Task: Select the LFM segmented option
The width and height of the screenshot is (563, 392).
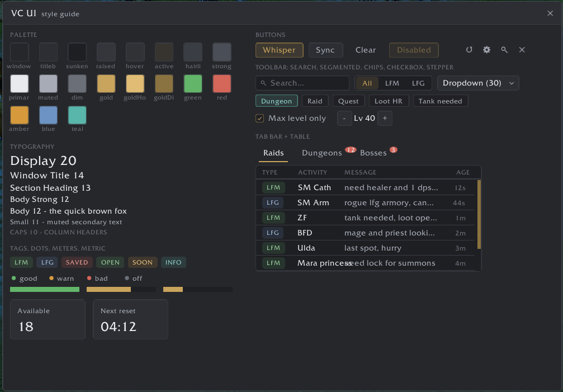Action: pyautogui.click(x=392, y=83)
